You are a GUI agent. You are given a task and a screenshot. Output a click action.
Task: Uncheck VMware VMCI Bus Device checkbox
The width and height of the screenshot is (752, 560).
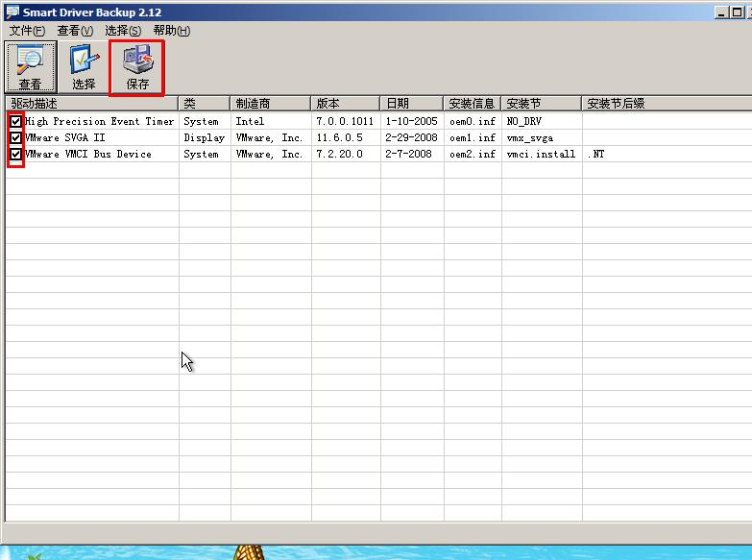15,154
